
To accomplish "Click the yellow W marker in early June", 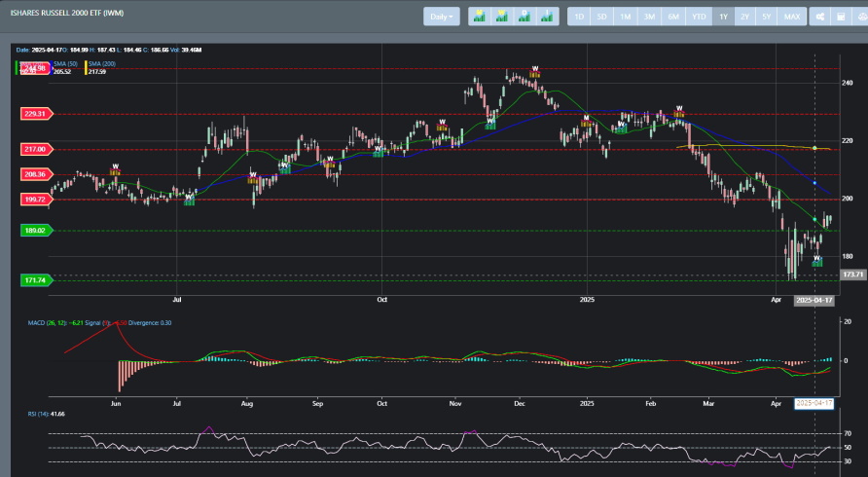I will click(115, 169).
